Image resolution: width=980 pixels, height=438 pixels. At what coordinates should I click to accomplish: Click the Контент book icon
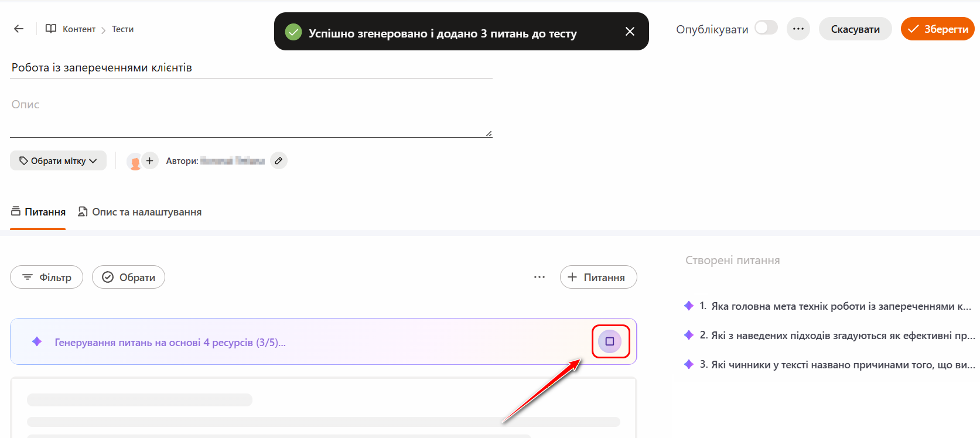(51, 29)
